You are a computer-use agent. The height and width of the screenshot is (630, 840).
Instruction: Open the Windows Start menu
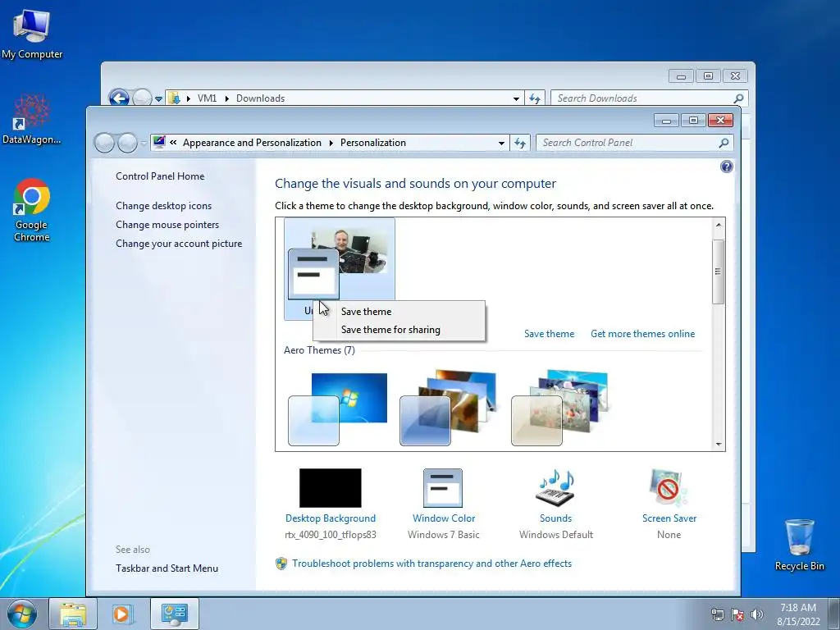pyautogui.click(x=22, y=614)
